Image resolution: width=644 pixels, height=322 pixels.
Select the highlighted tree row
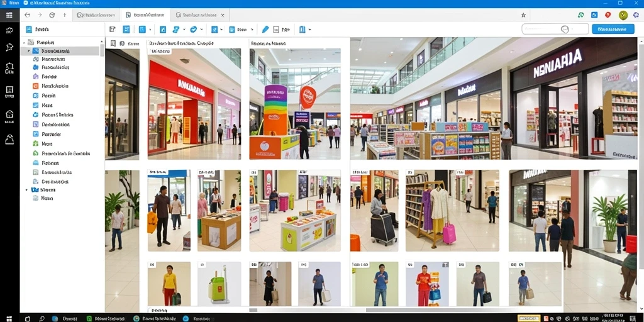pyautogui.click(x=60, y=51)
